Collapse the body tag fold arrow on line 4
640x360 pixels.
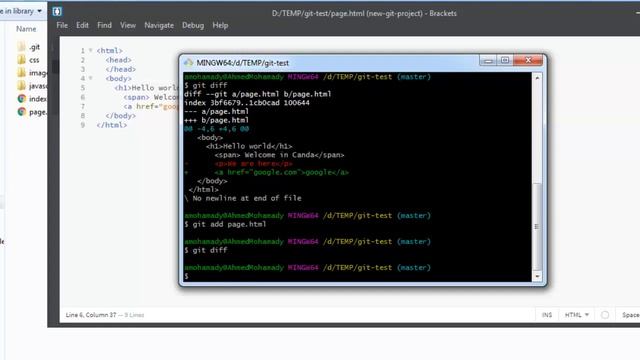tap(91, 78)
